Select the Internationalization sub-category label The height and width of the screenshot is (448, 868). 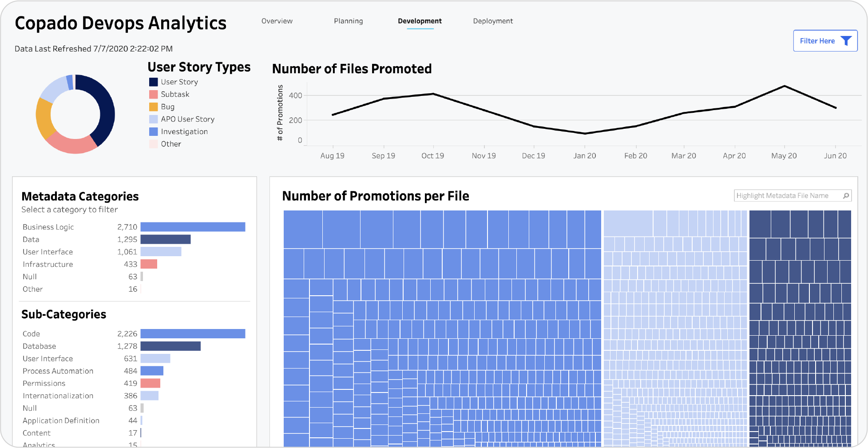[x=58, y=396]
